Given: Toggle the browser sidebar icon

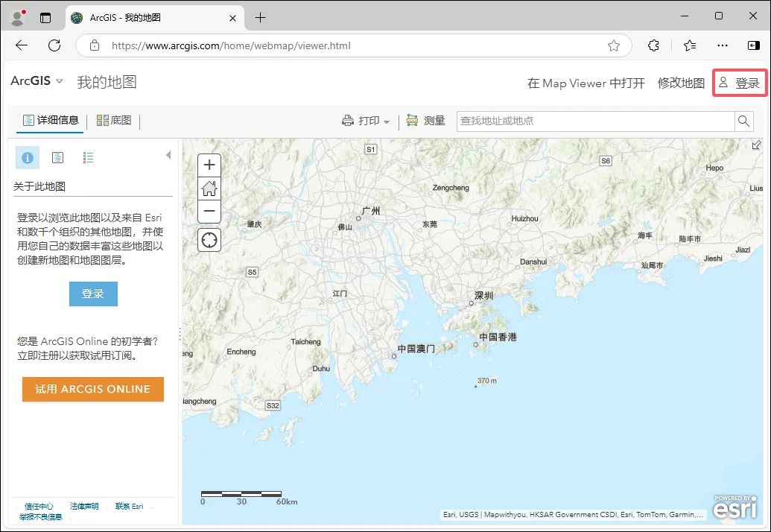Looking at the screenshot, I should (x=753, y=45).
